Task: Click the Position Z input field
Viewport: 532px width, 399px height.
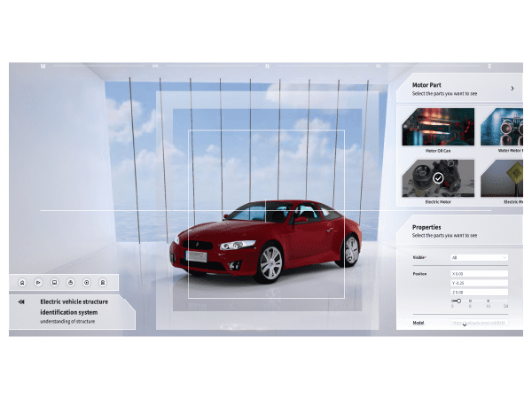Action: point(479,292)
